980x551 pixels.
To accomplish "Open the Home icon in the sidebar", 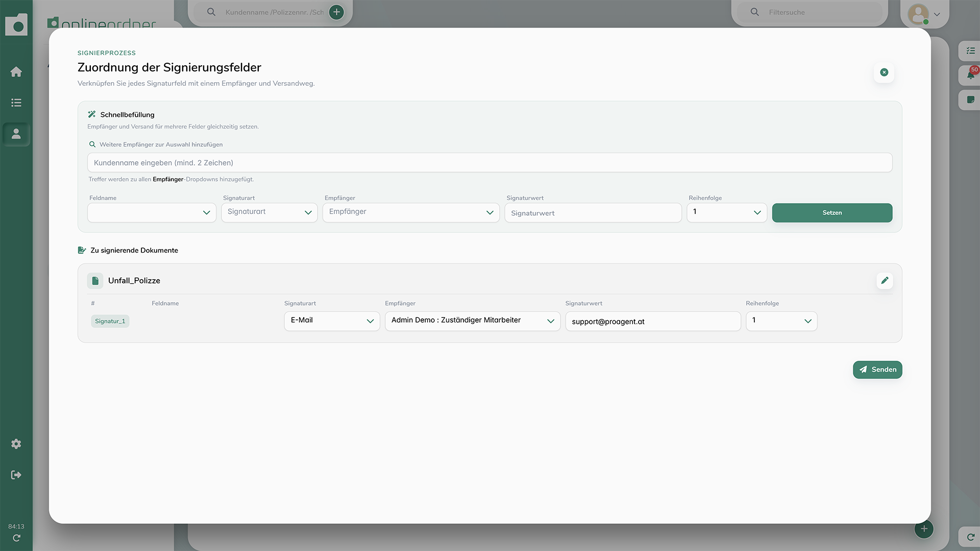I will [16, 72].
